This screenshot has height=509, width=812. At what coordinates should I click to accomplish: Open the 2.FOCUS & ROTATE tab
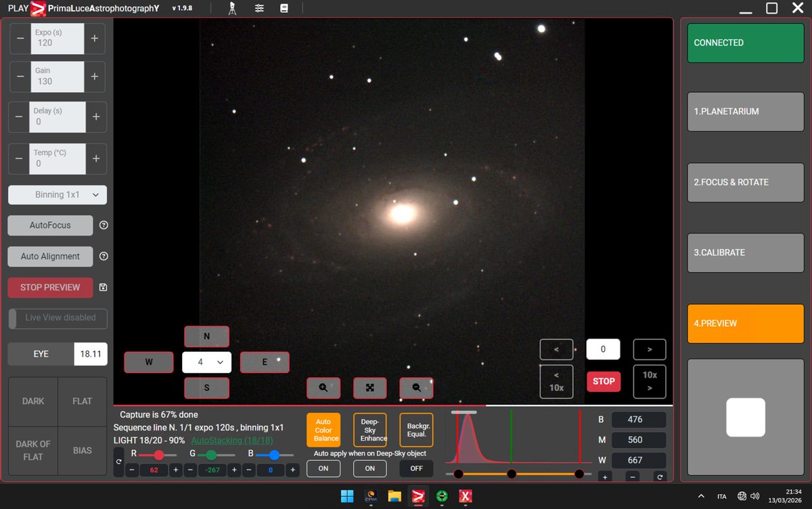746,182
